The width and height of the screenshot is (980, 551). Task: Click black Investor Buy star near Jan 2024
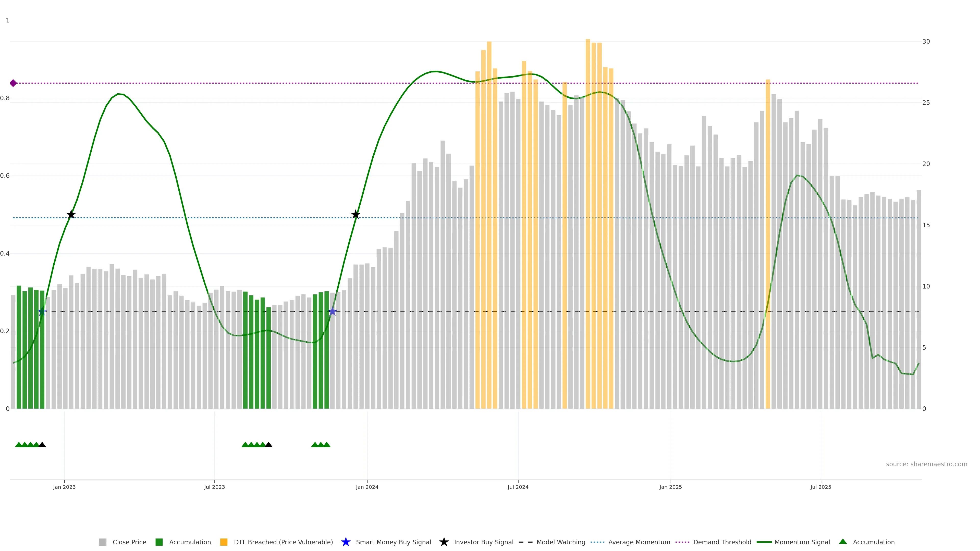[355, 215]
